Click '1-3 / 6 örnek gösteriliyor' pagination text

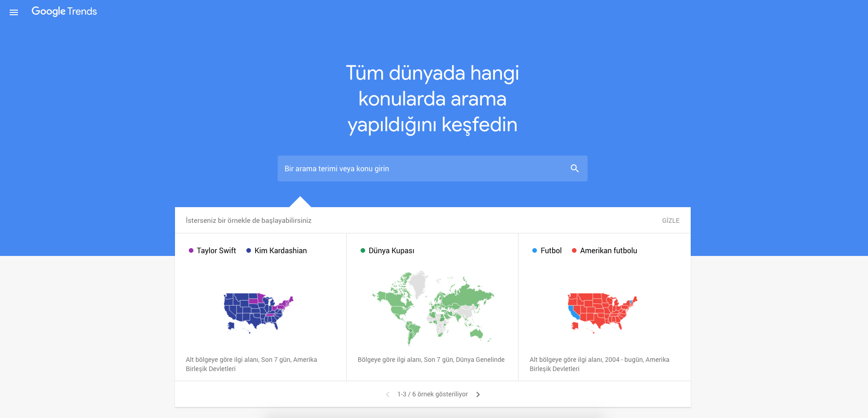pos(432,395)
